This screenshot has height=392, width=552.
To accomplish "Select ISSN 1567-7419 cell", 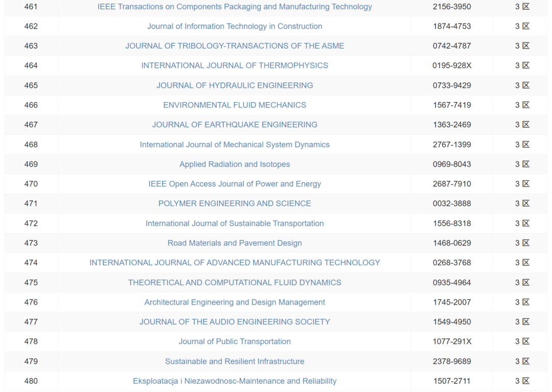I will (452, 105).
